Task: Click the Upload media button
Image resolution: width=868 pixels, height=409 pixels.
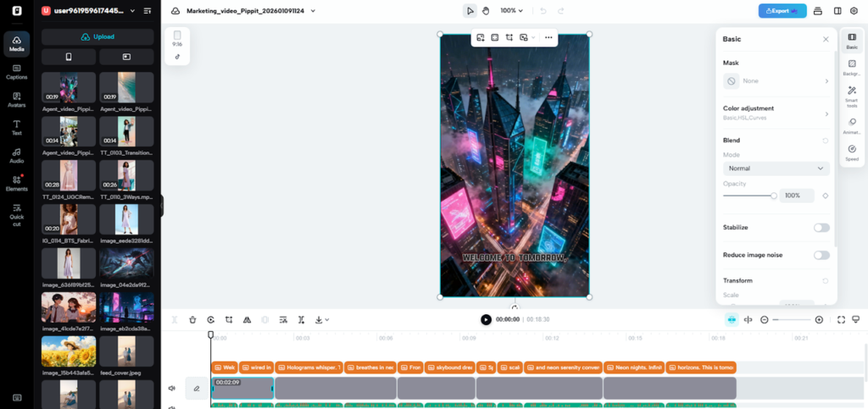Action: (97, 37)
